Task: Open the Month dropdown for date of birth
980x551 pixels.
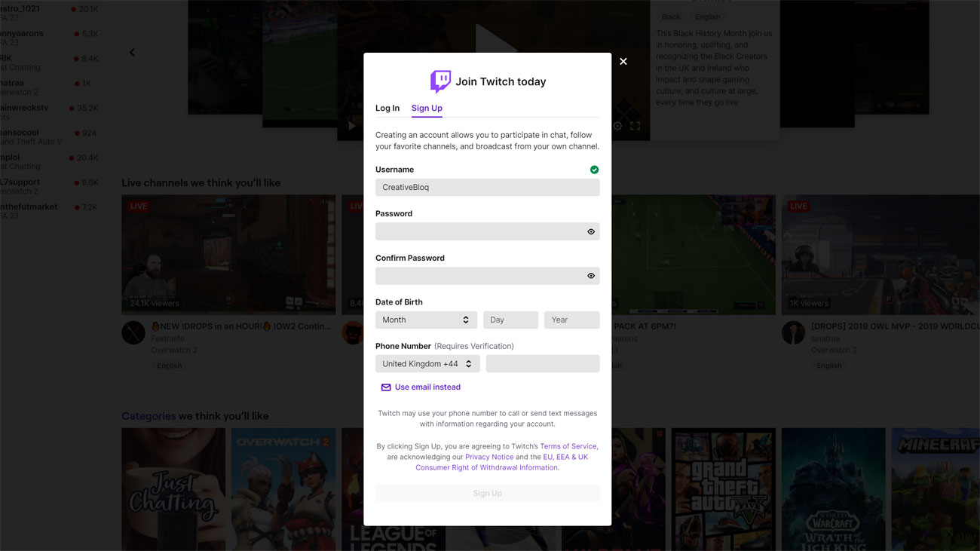Action: tap(427, 320)
